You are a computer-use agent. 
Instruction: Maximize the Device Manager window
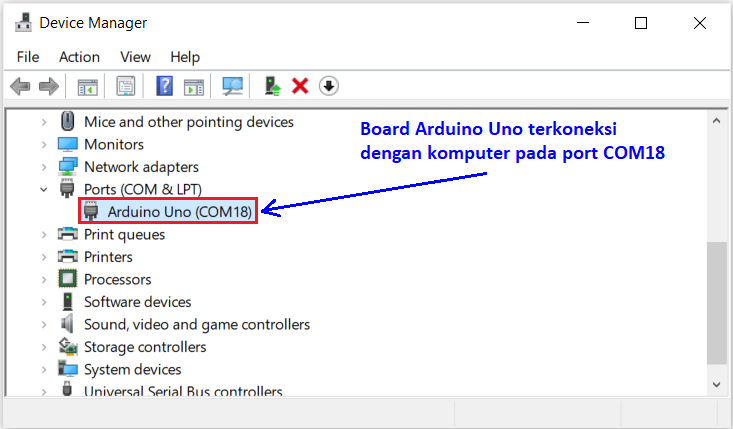point(641,22)
